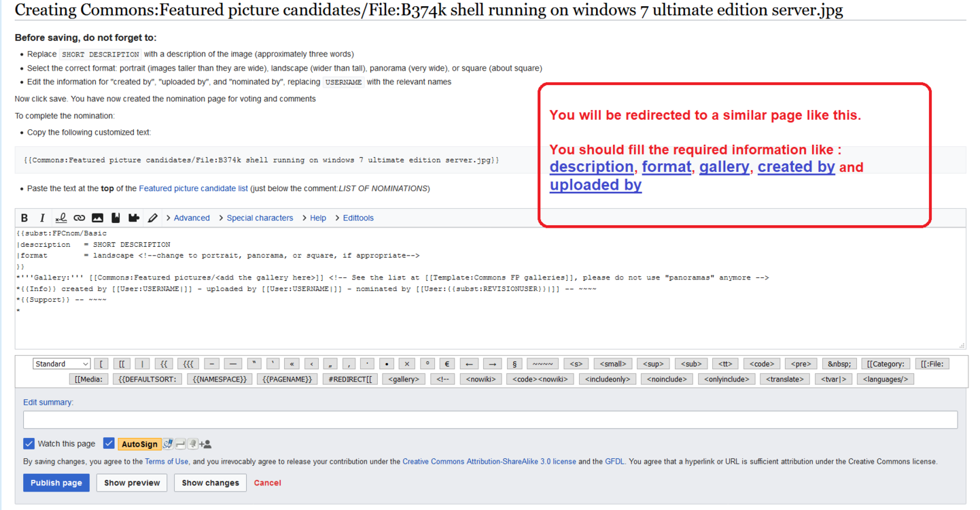Uncheck the Watch this page checkbox

[29, 443]
